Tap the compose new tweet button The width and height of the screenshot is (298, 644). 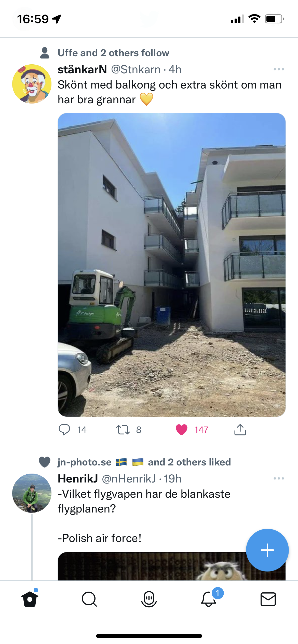[x=267, y=550]
